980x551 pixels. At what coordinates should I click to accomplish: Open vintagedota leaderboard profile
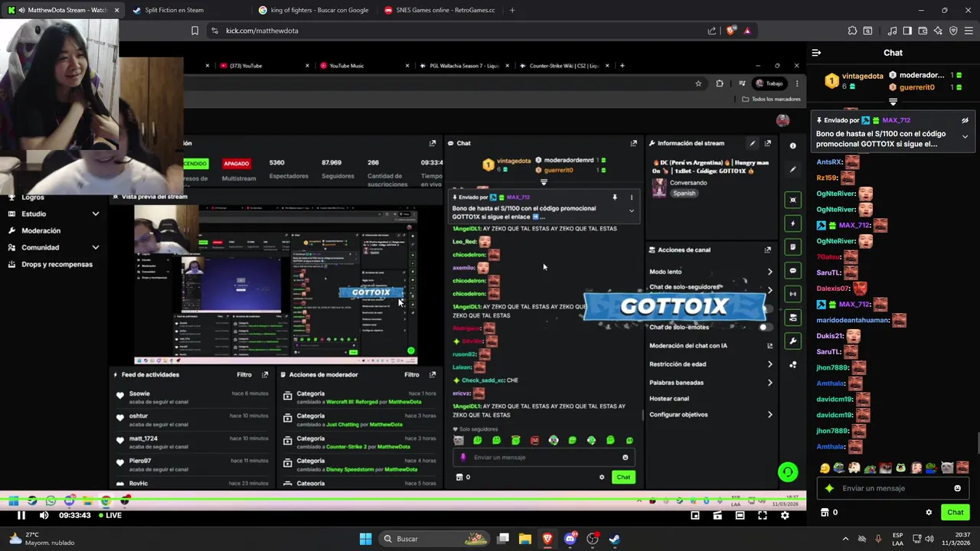coord(862,76)
